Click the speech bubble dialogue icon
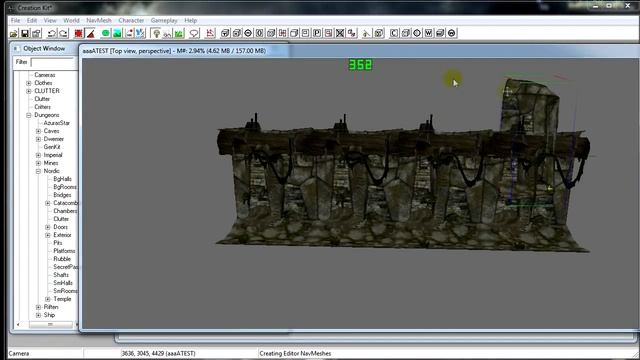This screenshot has height=360, width=640. (194, 33)
